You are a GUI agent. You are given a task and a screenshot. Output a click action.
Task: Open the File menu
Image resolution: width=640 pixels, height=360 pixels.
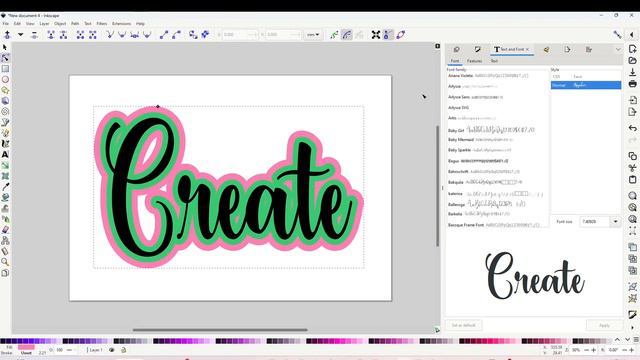pyautogui.click(x=5, y=24)
